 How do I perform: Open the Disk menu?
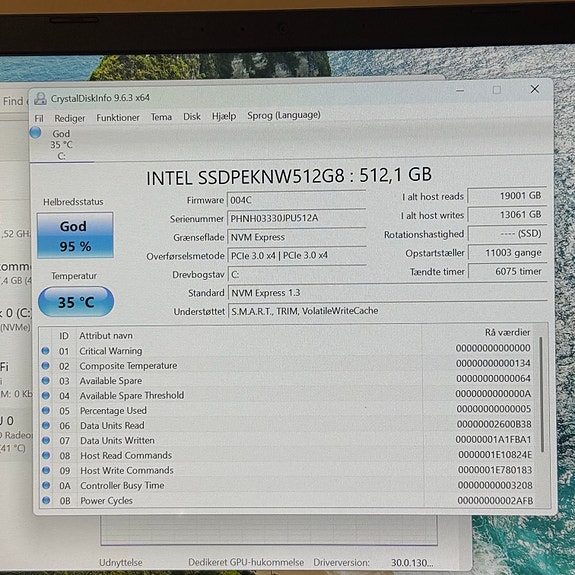point(192,117)
